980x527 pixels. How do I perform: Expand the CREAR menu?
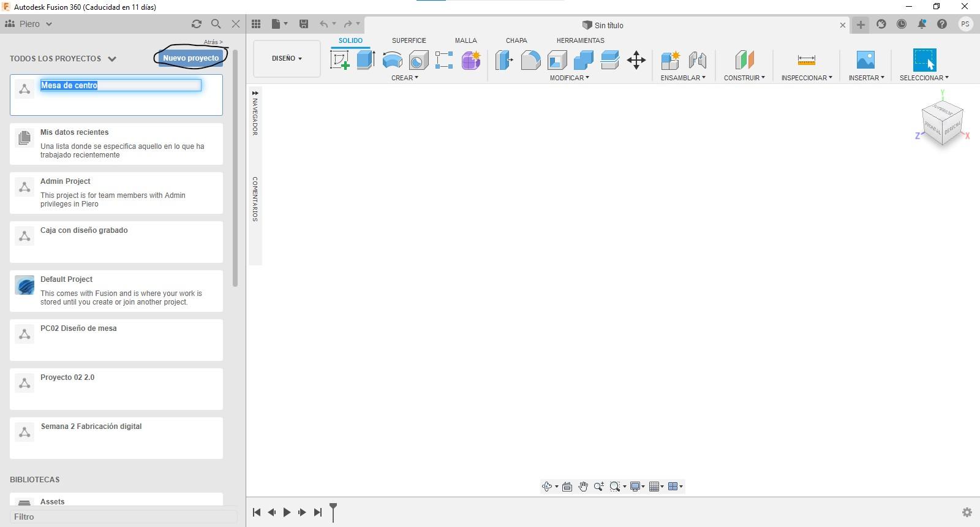click(405, 78)
